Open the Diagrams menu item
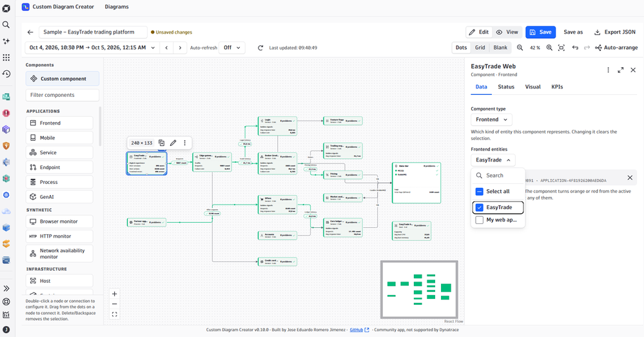The height and width of the screenshot is (337, 644). (x=117, y=6)
